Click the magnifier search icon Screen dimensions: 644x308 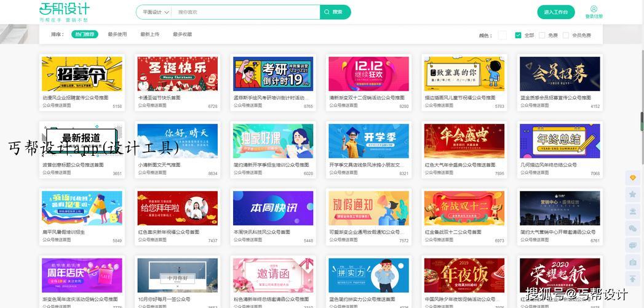[x=327, y=12]
